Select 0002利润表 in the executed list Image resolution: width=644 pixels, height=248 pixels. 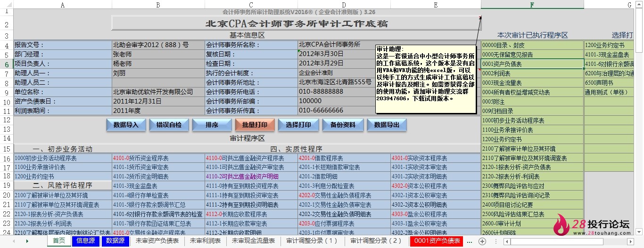point(532,73)
